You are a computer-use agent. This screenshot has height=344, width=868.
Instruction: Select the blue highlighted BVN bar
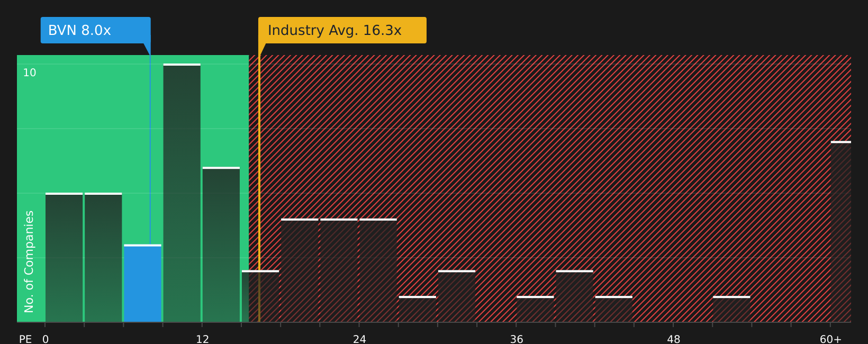142,283
